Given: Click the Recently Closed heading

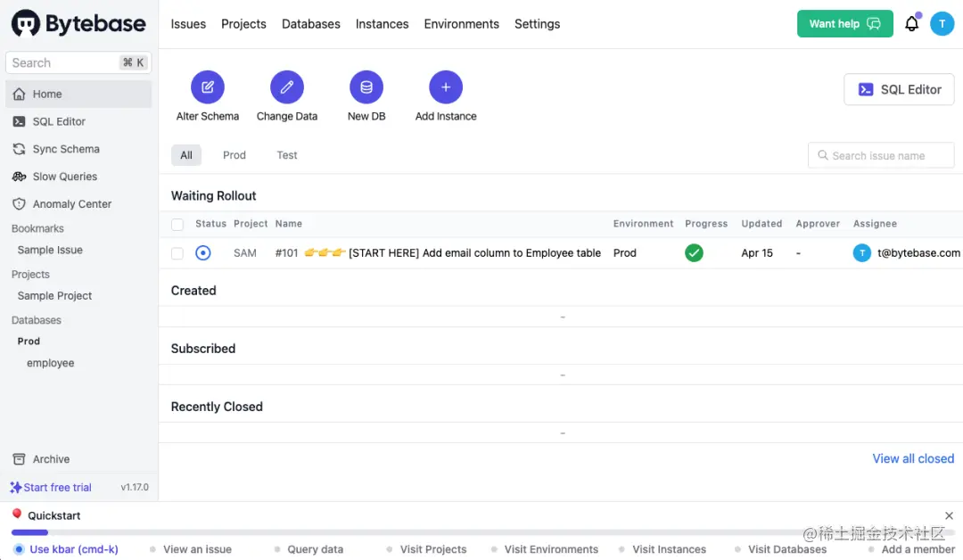Looking at the screenshot, I should point(217,408).
